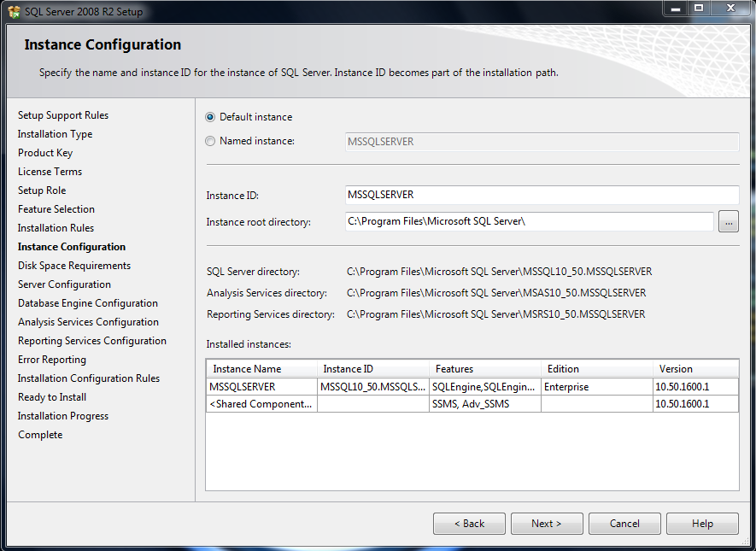Click the SQL Server setup title bar icon
This screenshot has width=756, height=551.
tap(15, 12)
